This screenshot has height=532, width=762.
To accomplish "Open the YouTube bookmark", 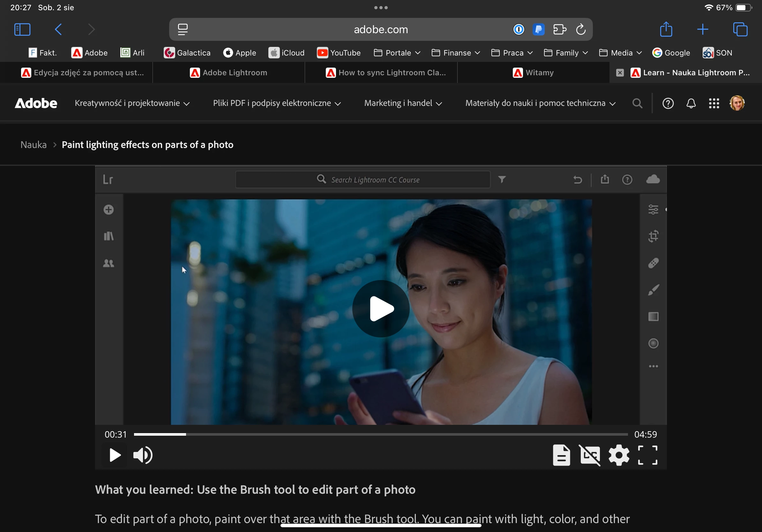I will 339,53.
